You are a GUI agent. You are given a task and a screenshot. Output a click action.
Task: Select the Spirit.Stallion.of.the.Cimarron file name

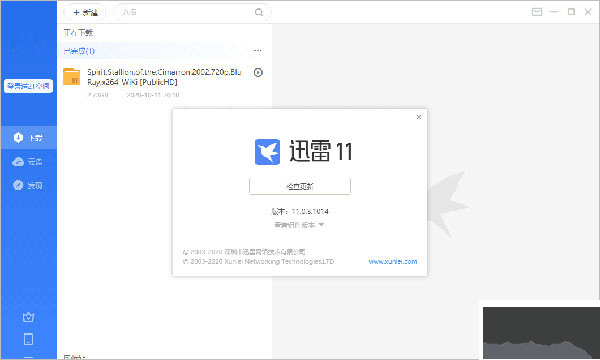pyautogui.click(x=165, y=77)
